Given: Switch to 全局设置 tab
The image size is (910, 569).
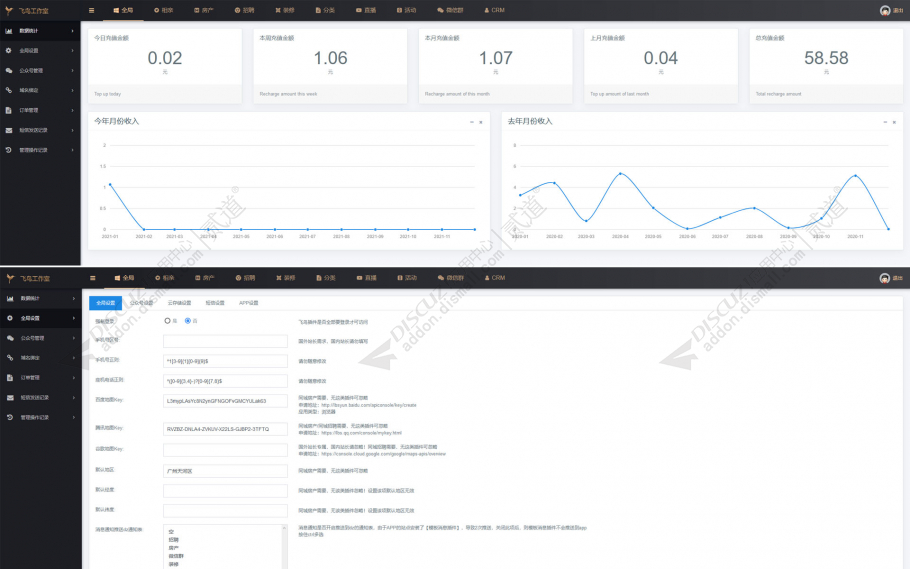Looking at the screenshot, I should pyautogui.click(x=106, y=303).
